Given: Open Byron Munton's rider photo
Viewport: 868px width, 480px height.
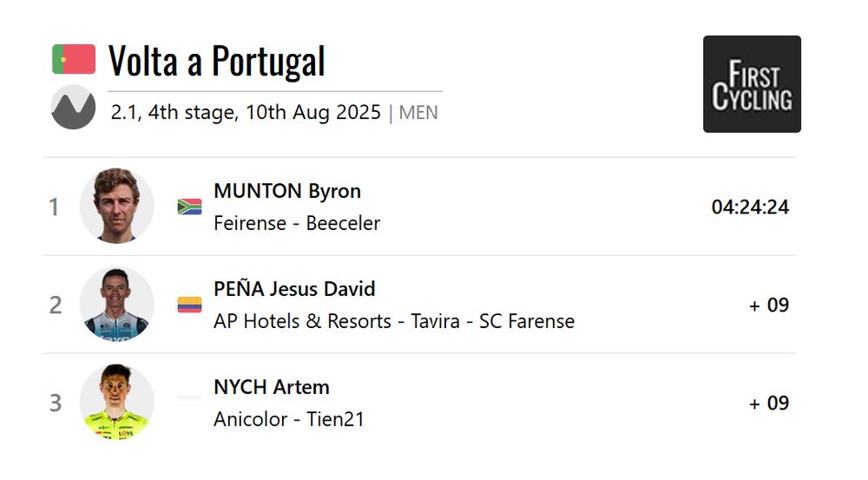Looking at the screenshot, I should [117, 206].
